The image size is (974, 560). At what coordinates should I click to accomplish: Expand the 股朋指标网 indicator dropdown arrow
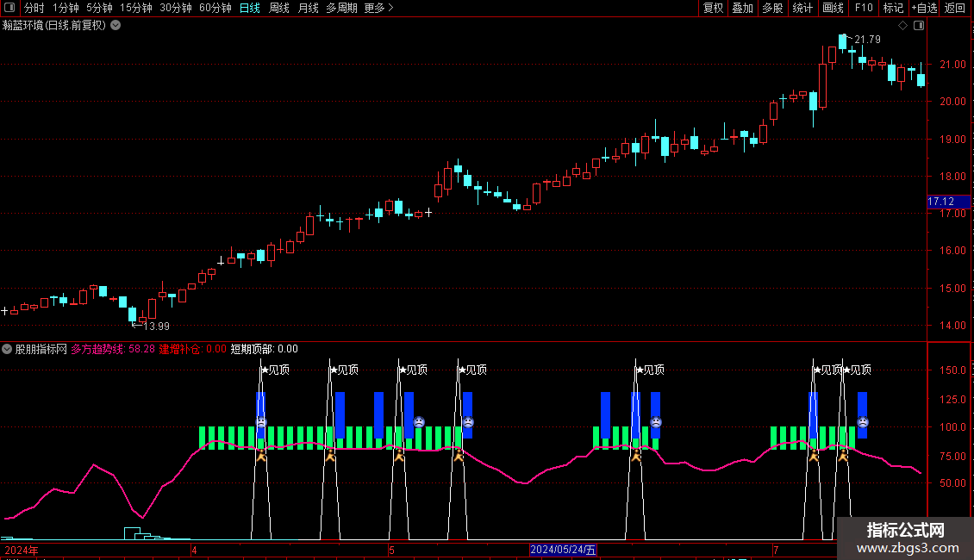coord(7,349)
